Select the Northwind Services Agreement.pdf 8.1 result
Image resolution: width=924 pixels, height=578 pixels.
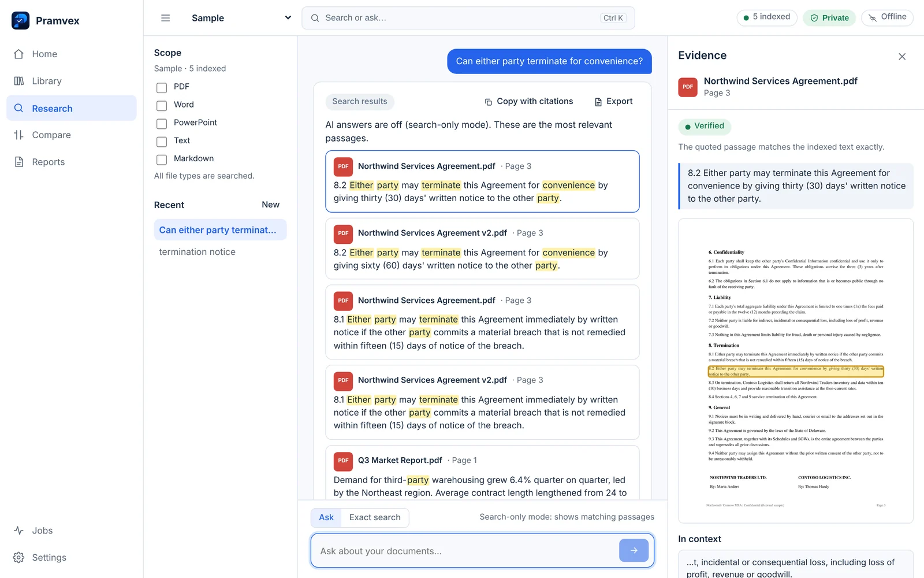click(x=482, y=322)
